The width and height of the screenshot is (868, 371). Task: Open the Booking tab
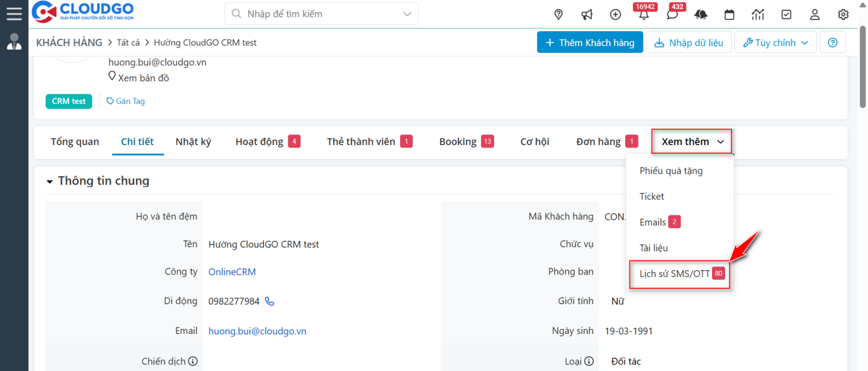coord(458,141)
